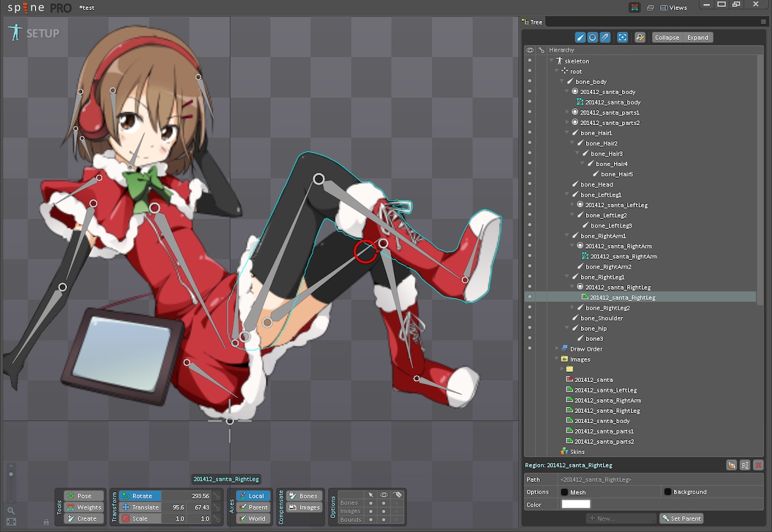Toggle the bones filter in Tree toolbar
Screen dimensions: 772x532
coord(580,37)
